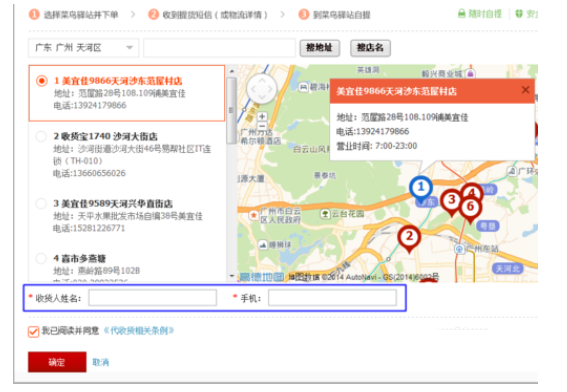Click red map marker 4
This screenshot has width=567, height=392.
(x=472, y=191)
